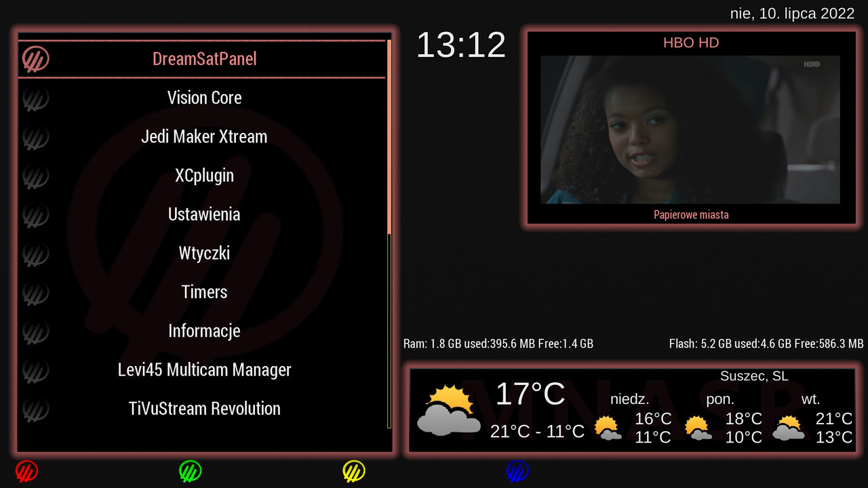
Task: Click today's range 21°C - 11°C
Action: click(x=537, y=431)
